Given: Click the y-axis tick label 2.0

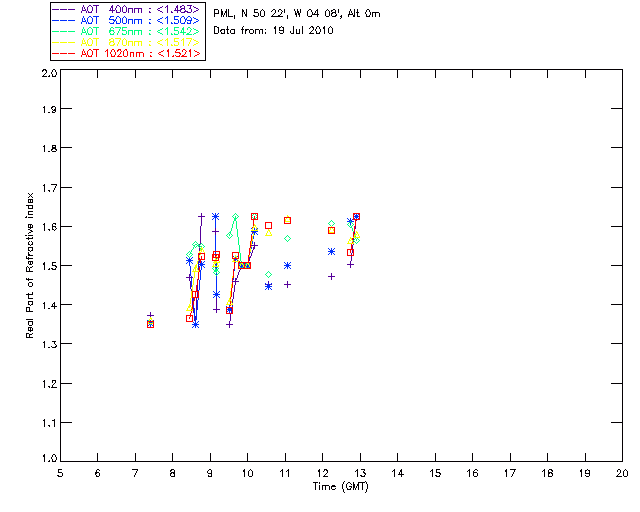Looking at the screenshot, I should pyautogui.click(x=49, y=73).
